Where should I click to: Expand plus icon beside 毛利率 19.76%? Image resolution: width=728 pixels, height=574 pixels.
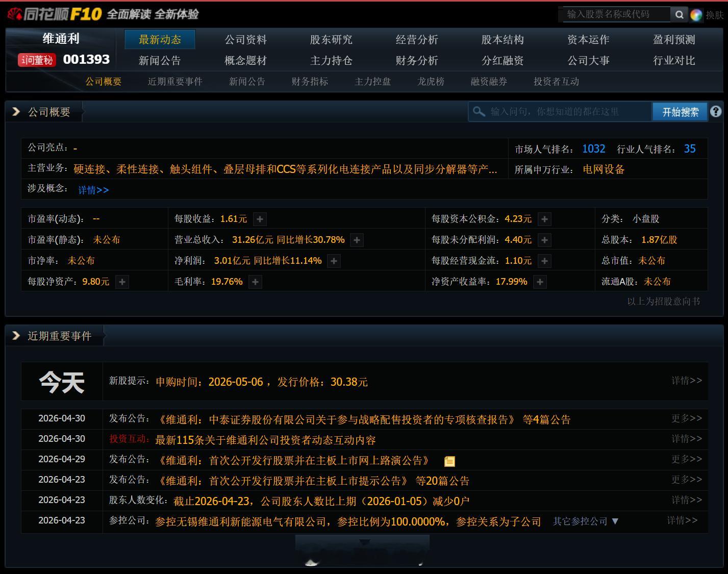[x=255, y=282]
